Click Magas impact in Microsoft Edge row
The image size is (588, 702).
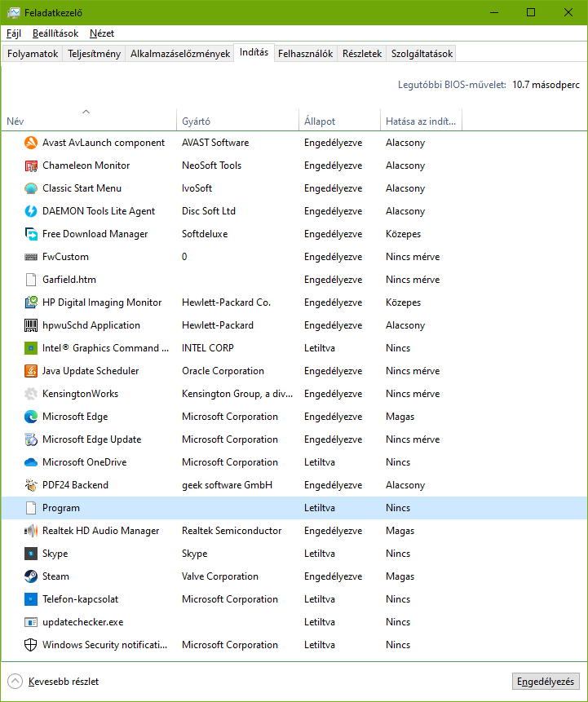[400, 417]
